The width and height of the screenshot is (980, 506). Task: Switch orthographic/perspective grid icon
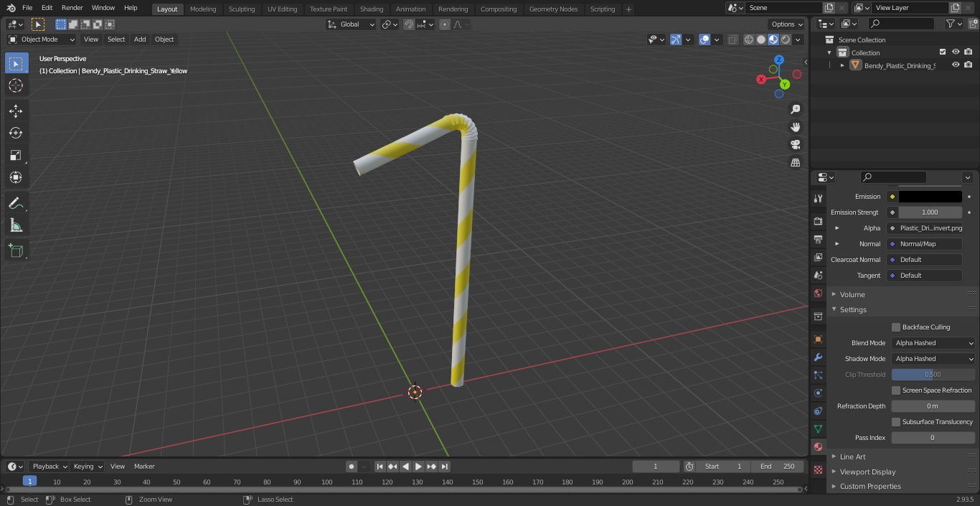click(x=795, y=163)
